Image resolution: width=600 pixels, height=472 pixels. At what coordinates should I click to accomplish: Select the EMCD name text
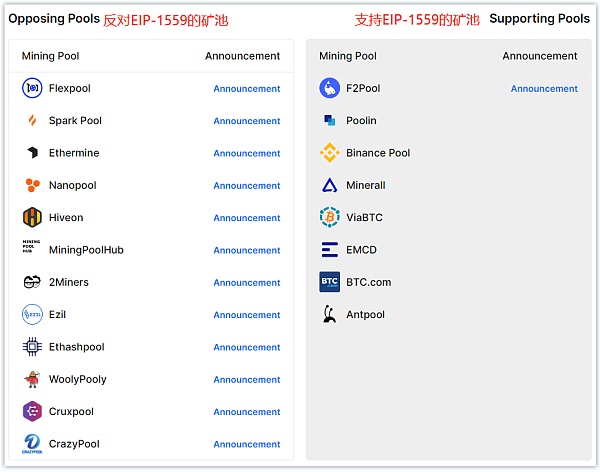click(x=361, y=250)
